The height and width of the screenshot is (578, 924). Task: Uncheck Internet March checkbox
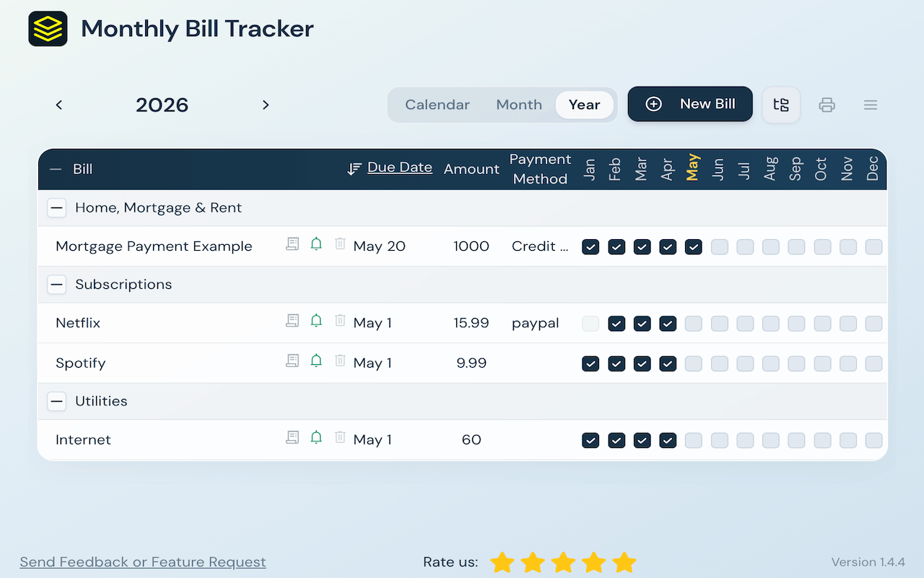642,441
